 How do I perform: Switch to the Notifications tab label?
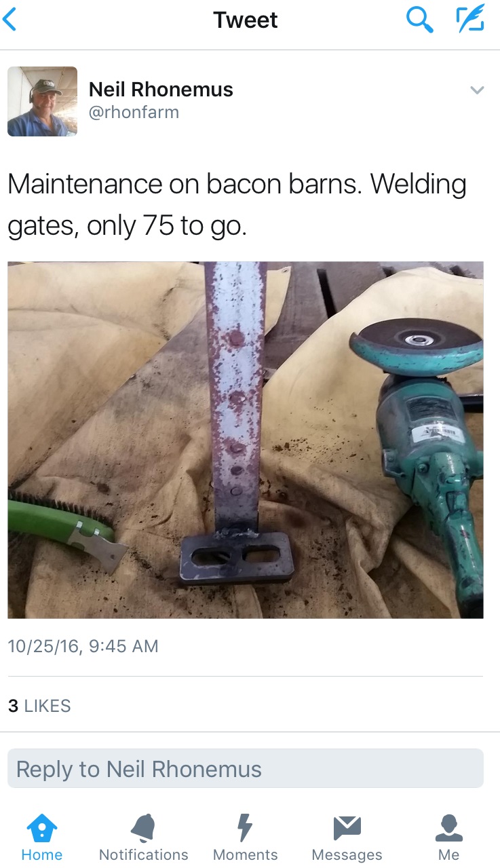(143, 854)
